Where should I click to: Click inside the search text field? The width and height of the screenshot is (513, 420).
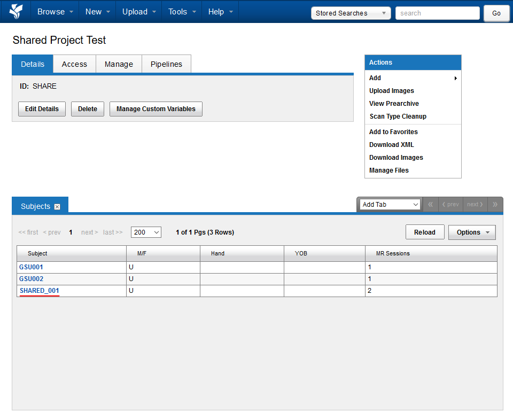coord(437,13)
